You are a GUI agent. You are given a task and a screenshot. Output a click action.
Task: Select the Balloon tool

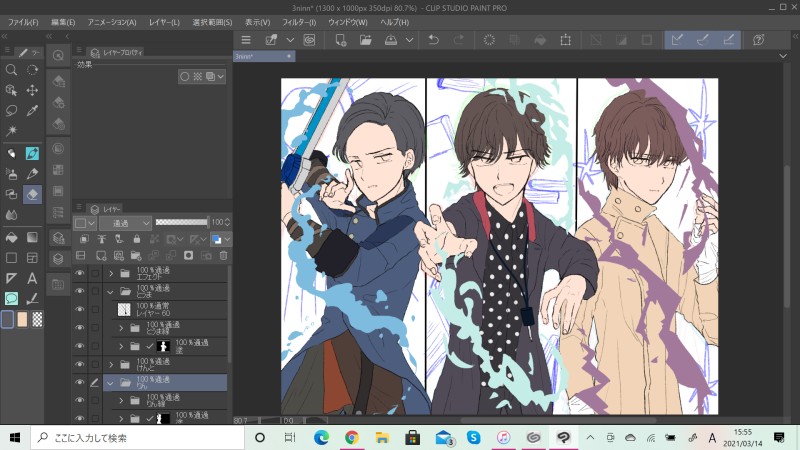(11, 298)
